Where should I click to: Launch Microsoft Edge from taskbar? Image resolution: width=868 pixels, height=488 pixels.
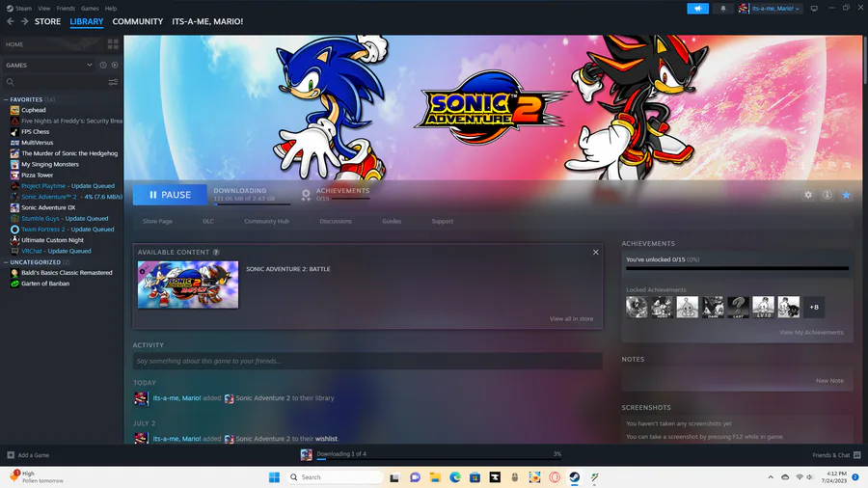pos(455,477)
